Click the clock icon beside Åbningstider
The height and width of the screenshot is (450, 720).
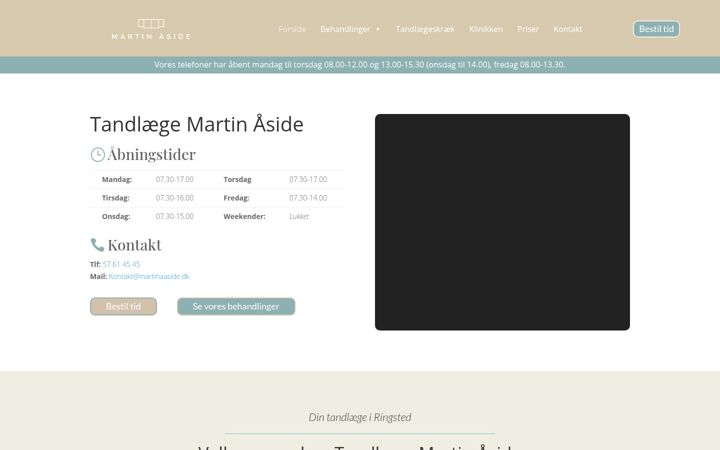pyautogui.click(x=97, y=155)
